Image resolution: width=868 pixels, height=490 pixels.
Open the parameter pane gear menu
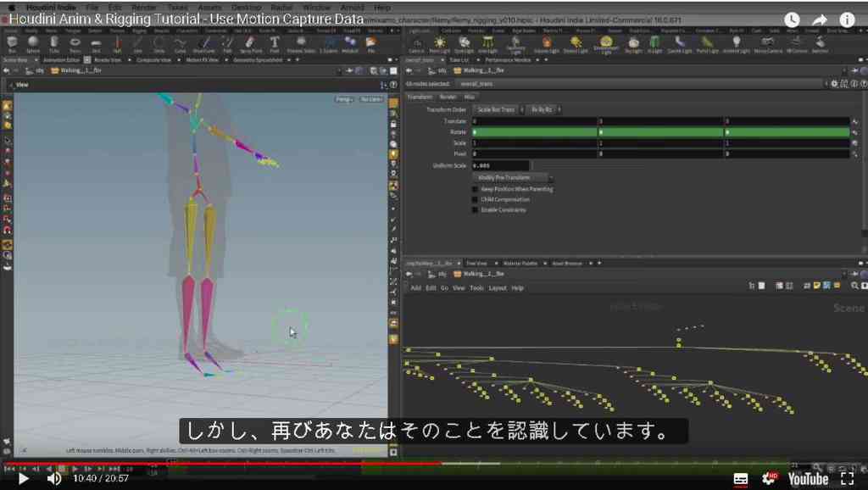coord(834,84)
